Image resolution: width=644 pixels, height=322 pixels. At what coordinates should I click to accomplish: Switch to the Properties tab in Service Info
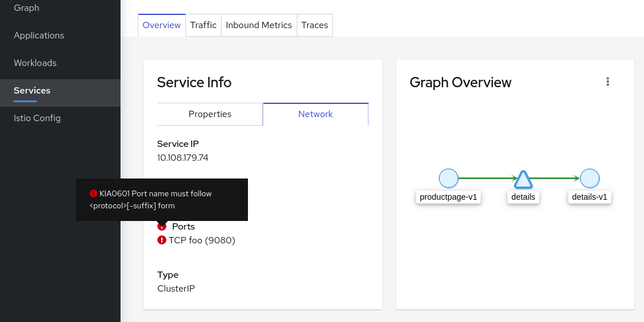click(210, 114)
